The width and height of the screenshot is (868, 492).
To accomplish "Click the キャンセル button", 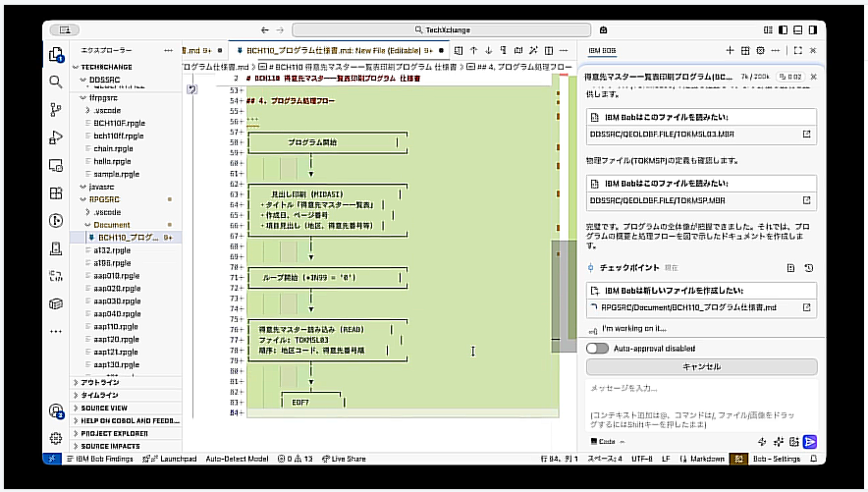I will point(701,367).
